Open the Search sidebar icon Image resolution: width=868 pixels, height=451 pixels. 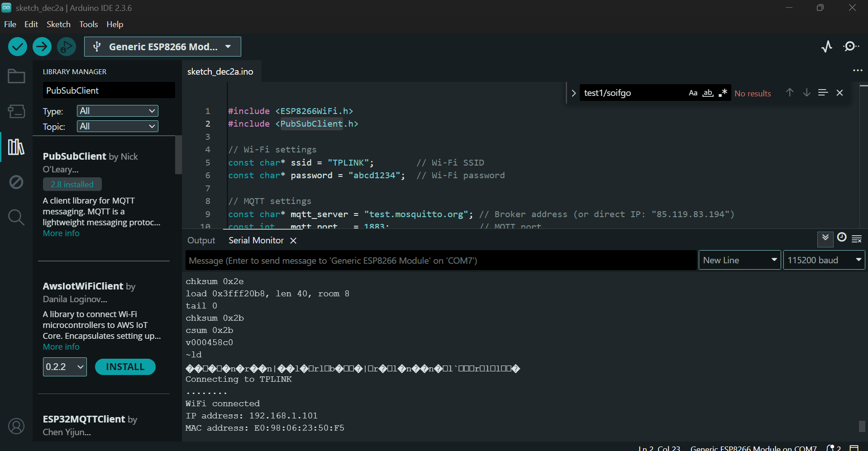point(16,217)
